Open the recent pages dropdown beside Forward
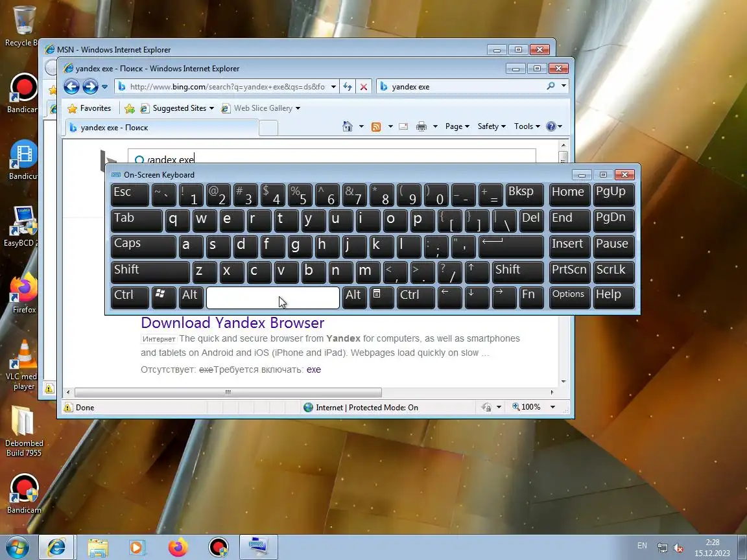The height and width of the screenshot is (560, 747). [x=105, y=87]
